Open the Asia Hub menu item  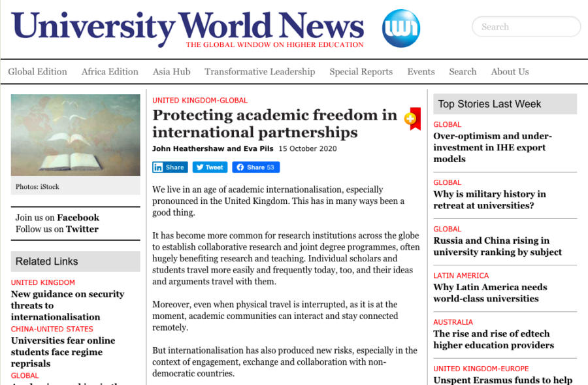pos(171,72)
